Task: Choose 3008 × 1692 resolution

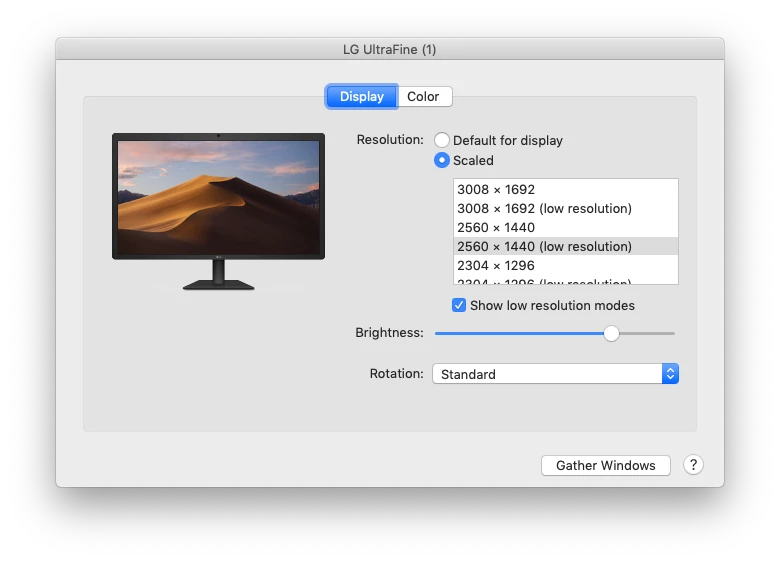Action: click(566, 189)
